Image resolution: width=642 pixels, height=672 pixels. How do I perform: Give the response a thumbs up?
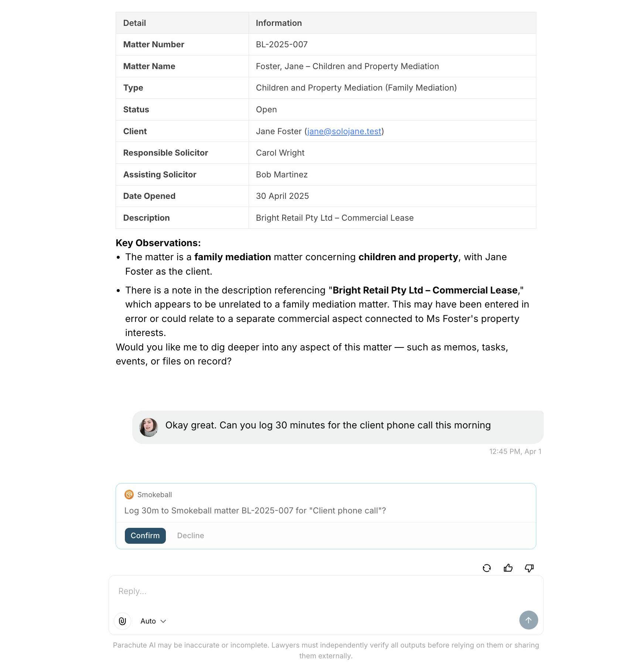pyautogui.click(x=508, y=568)
